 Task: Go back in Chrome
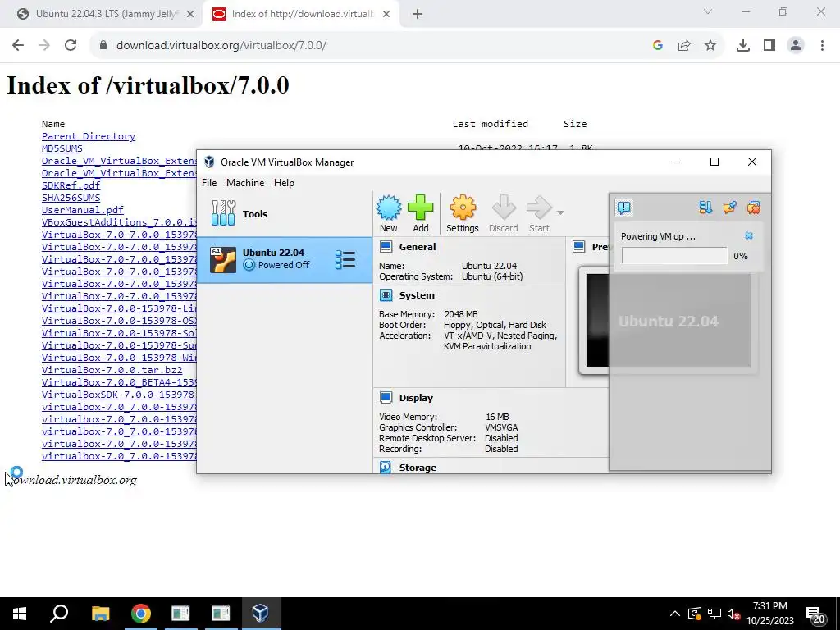[x=18, y=45]
